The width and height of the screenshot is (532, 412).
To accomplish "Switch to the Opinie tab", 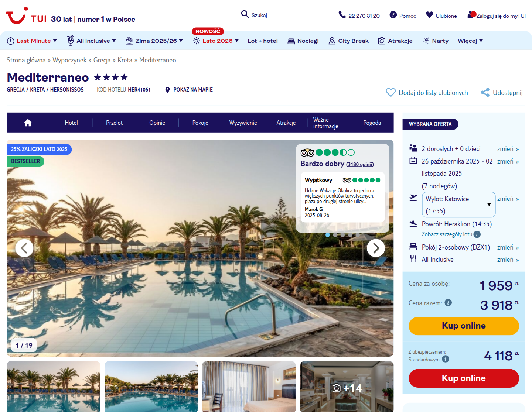I will (157, 123).
